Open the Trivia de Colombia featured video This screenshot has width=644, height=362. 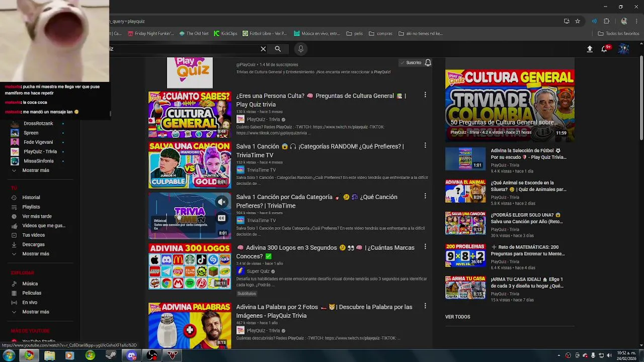(x=510, y=106)
